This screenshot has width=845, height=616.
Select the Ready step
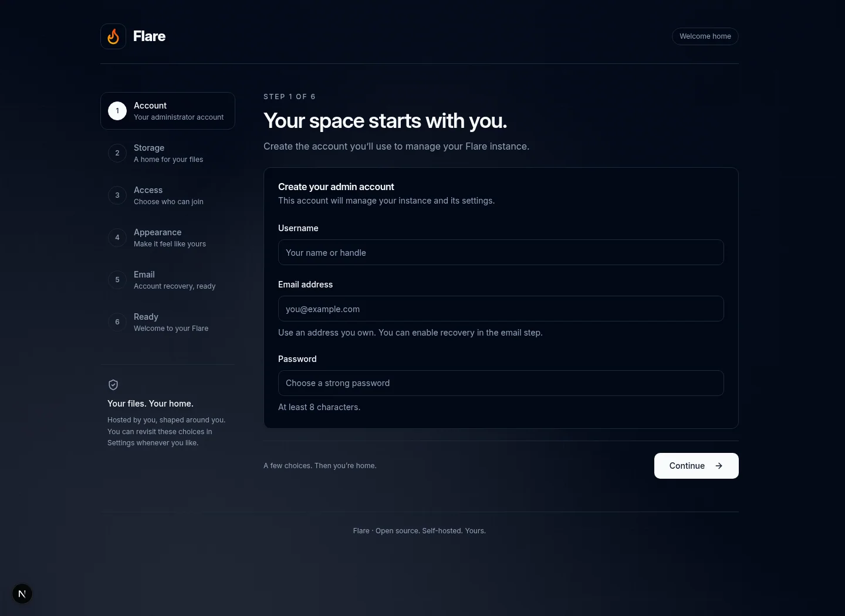click(168, 322)
